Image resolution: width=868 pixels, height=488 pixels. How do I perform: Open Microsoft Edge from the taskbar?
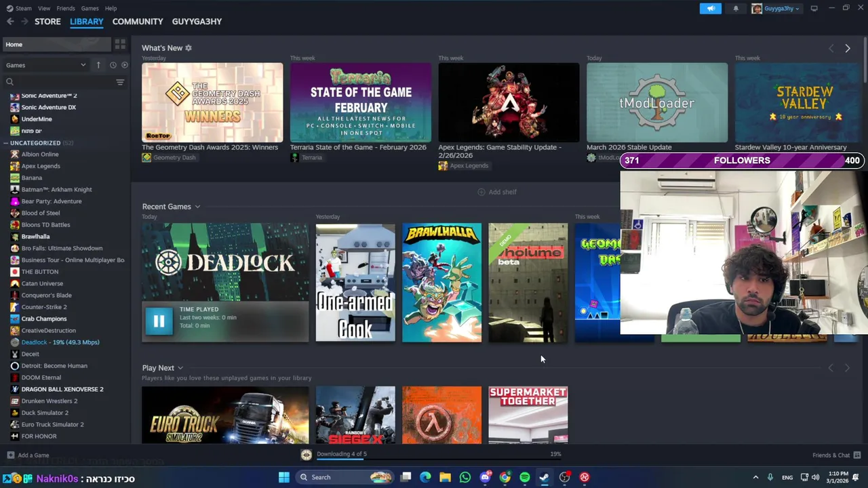click(x=425, y=477)
